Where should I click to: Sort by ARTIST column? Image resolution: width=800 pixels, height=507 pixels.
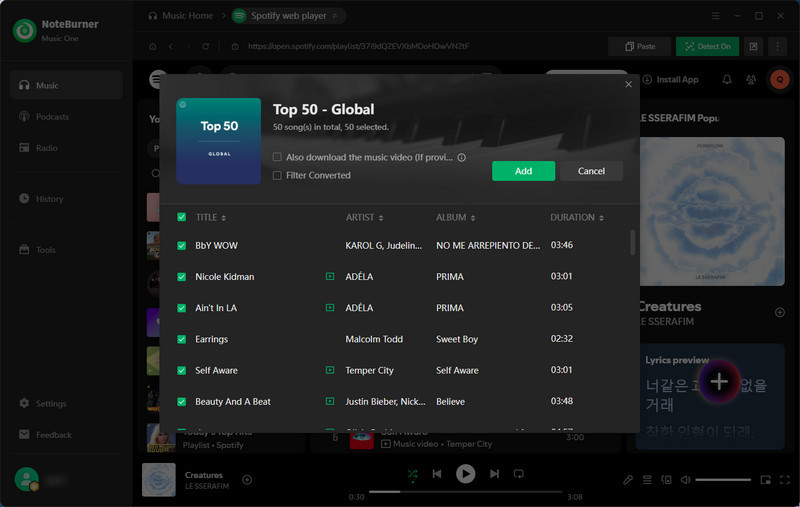[x=364, y=217]
